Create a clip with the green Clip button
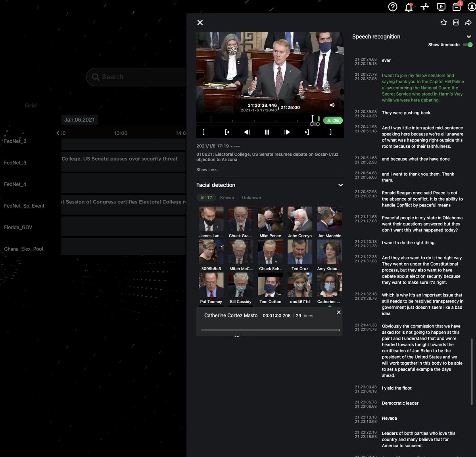 pos(332,120)
